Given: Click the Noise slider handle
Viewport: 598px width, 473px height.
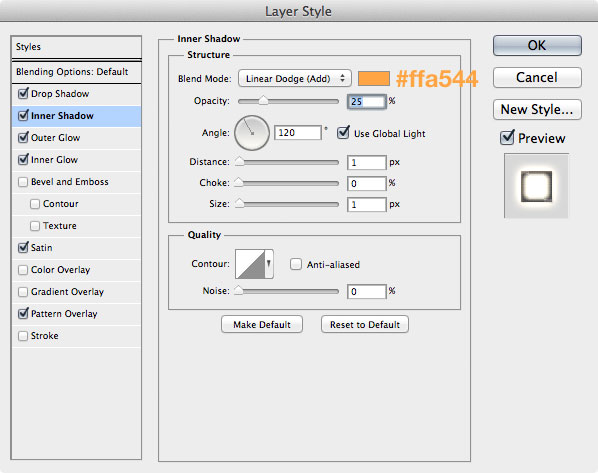Looking at the screenshot, I should pos(238,290).
